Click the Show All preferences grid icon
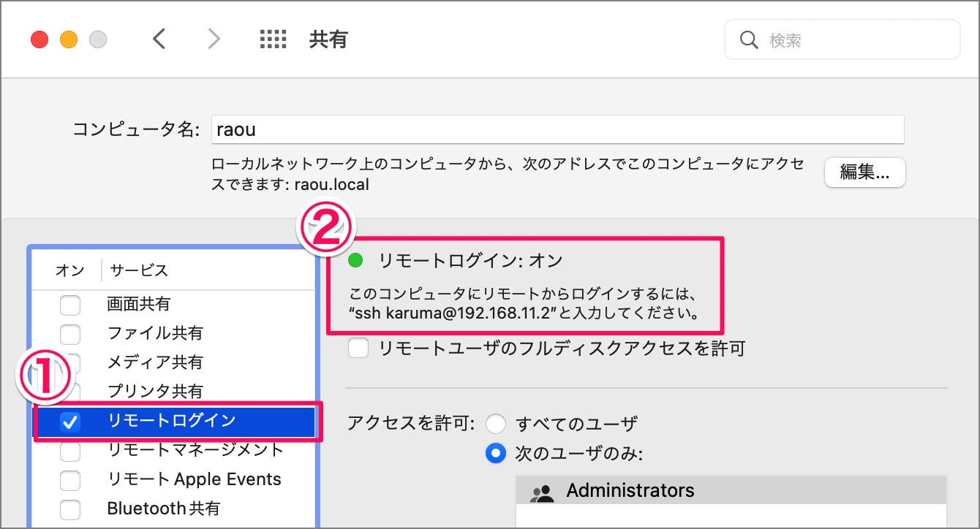 coord(274,39)
